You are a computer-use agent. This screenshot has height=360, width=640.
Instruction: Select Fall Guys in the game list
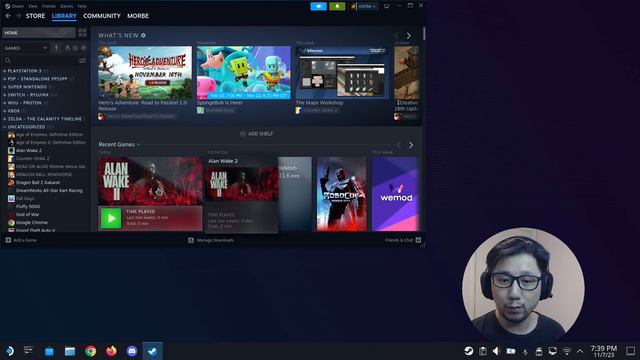[x=25, y=198]
